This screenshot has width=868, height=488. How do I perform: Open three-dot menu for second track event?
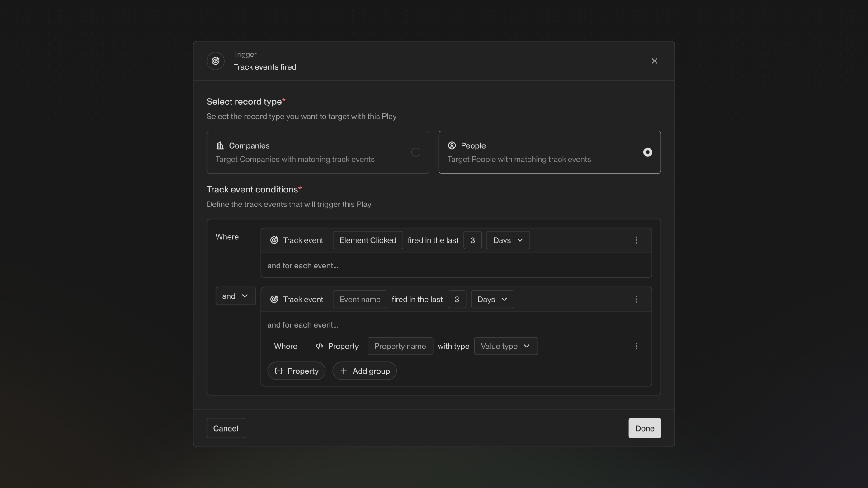pyautogui.click(x=636, y=300)
